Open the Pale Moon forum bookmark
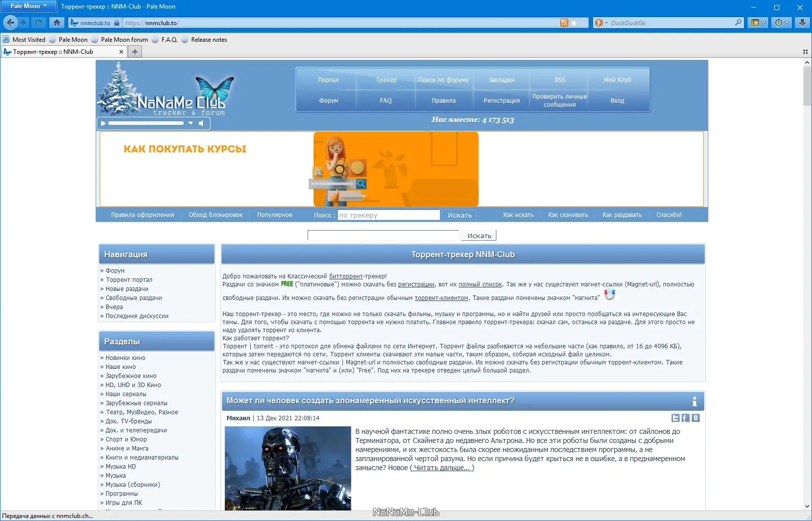 coord(120,40)
